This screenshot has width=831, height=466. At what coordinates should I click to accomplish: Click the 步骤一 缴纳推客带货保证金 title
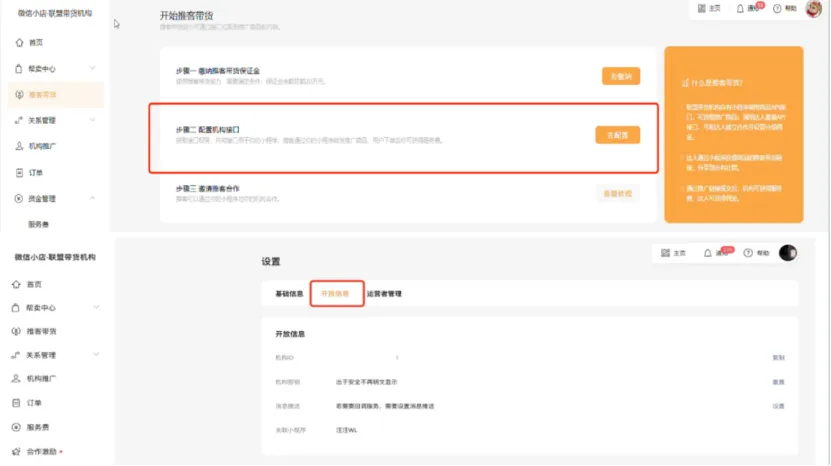(x=218, y=71)
